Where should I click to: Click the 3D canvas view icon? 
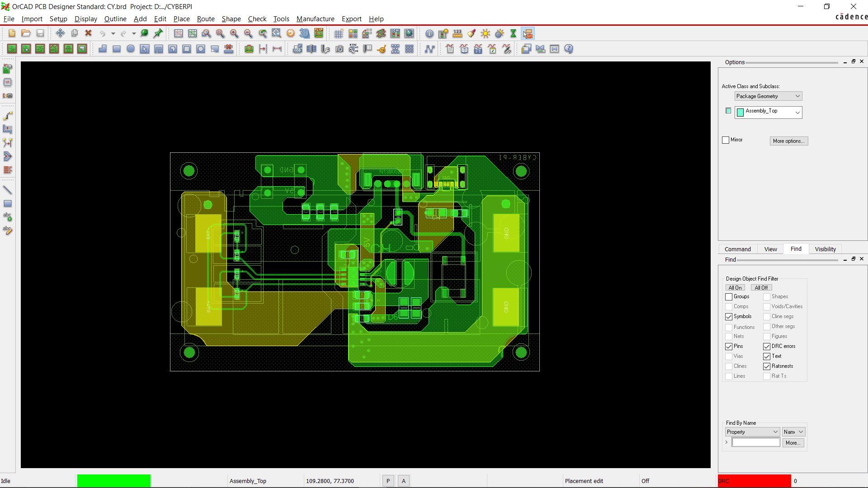[x=305, y=33]
